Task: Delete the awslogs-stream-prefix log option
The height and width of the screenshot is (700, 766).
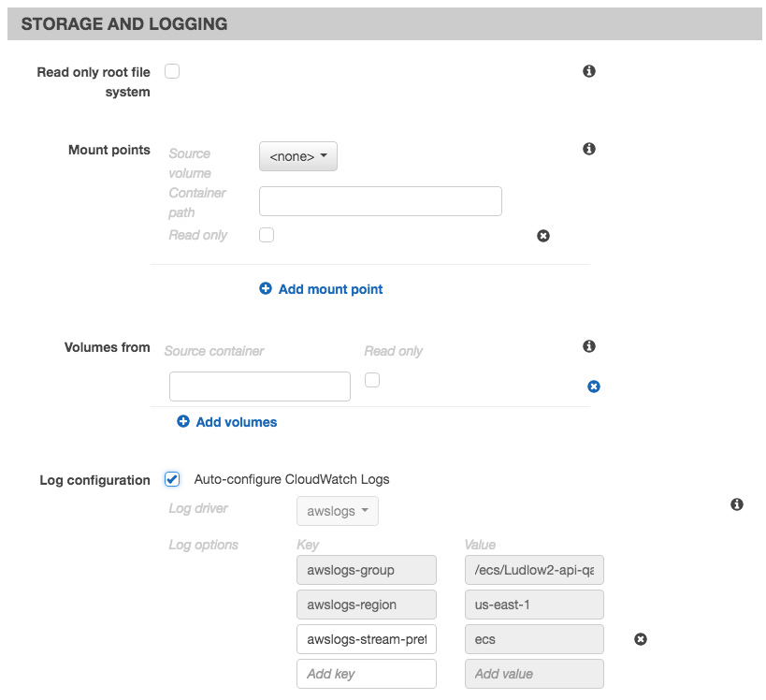Action: click(x=641, y=639)
